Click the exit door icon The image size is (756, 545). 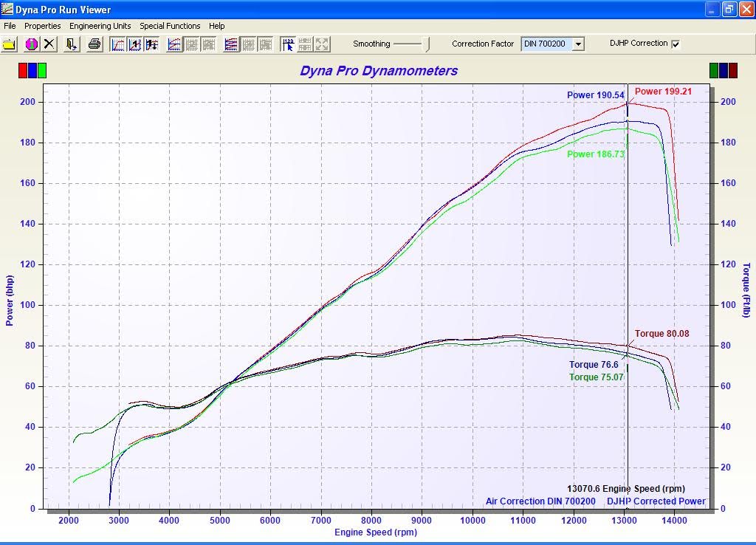pyautogui.click(x=72, y=44)
